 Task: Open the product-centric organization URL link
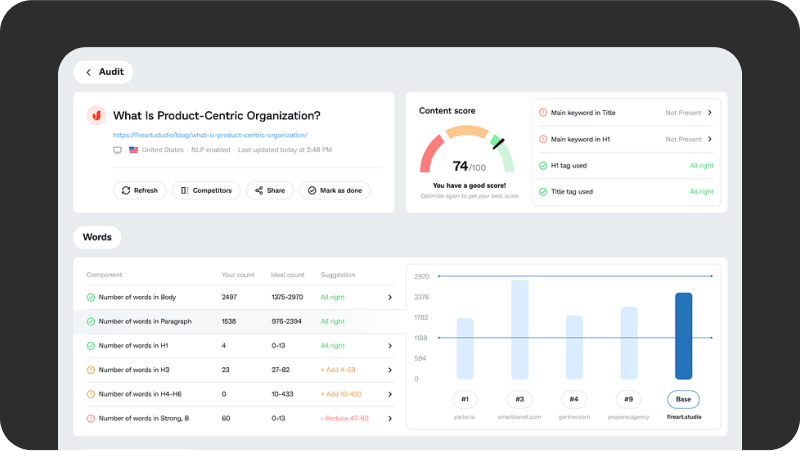pyautogui.click(x=210, y=135)
